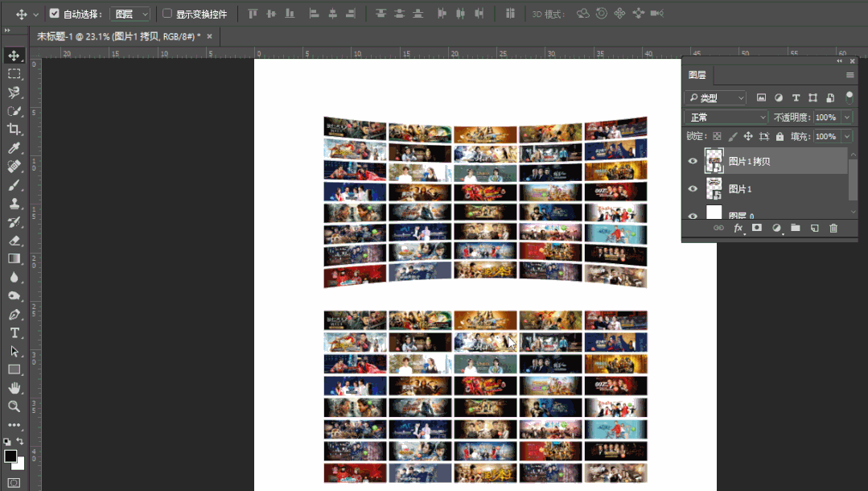Select the Rectangular Marquee tool
868x491 pixels.
[x=14, y=74]
